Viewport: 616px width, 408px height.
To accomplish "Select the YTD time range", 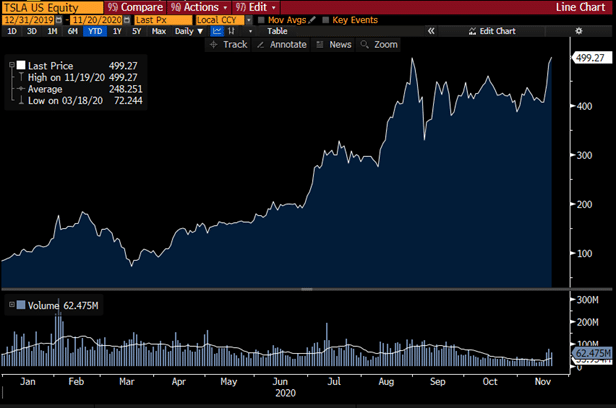I will point(95,31).
